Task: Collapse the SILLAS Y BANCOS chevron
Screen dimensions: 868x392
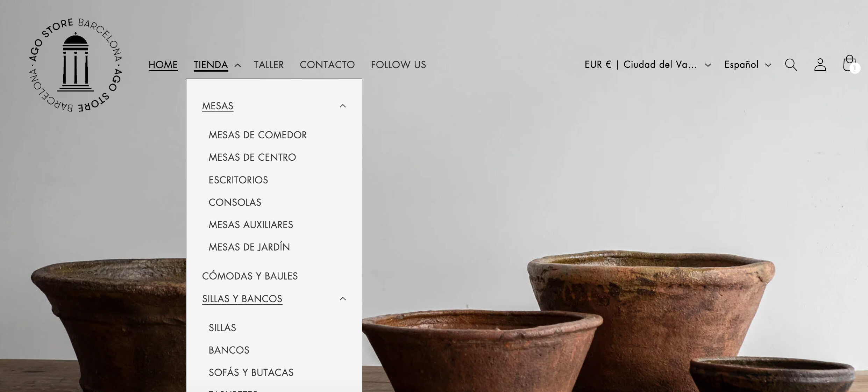Action: pyautogui.click(x=343, y=299)
